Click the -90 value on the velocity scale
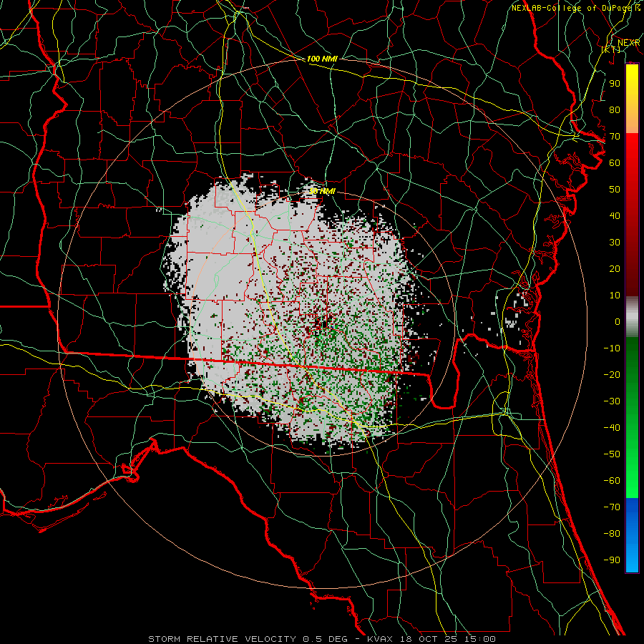Screen dimensions: 644x644 coord(612,560)
